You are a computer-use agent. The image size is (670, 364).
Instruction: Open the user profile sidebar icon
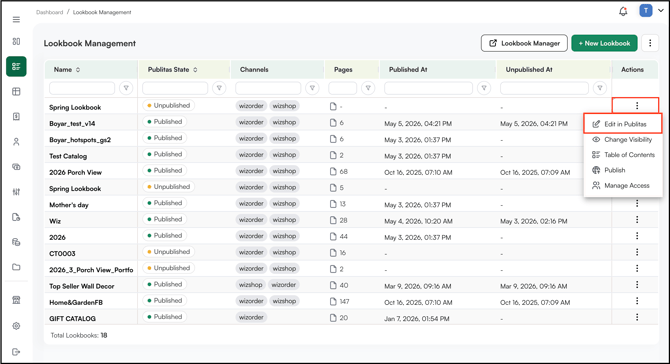pyautogui.click(x=16, y=142)
